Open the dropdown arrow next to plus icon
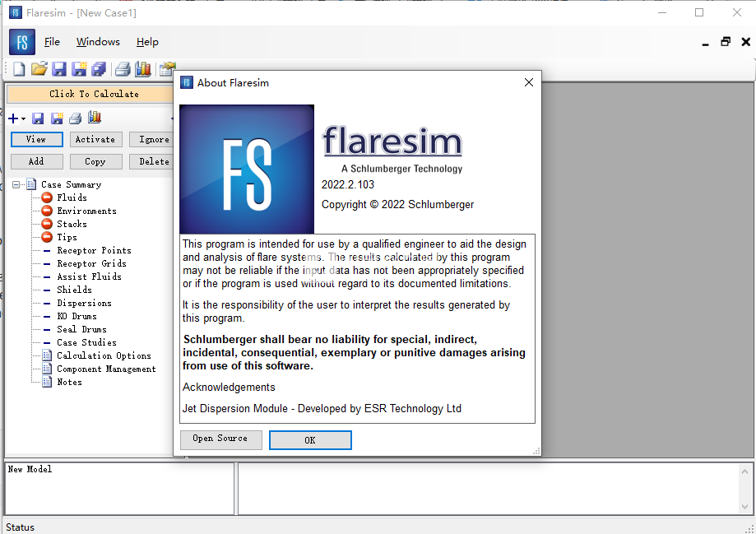Viewport: 756px width, 534px height. coord(23,119)
